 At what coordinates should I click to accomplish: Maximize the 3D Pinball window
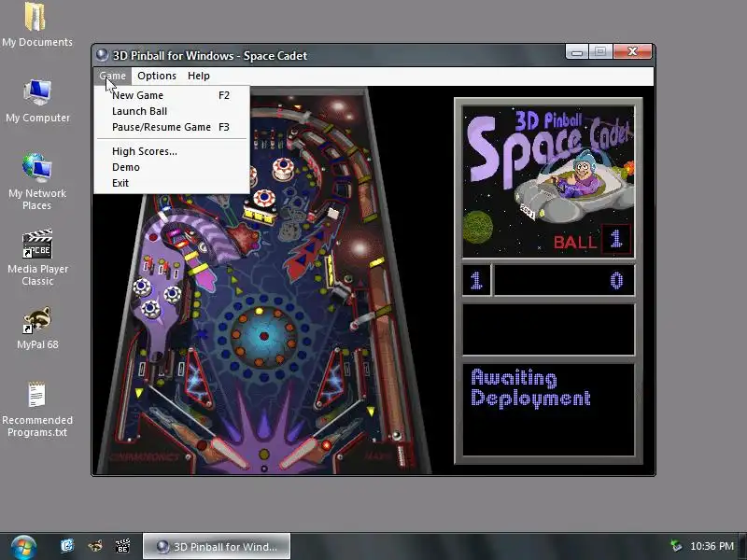(600, 51)
